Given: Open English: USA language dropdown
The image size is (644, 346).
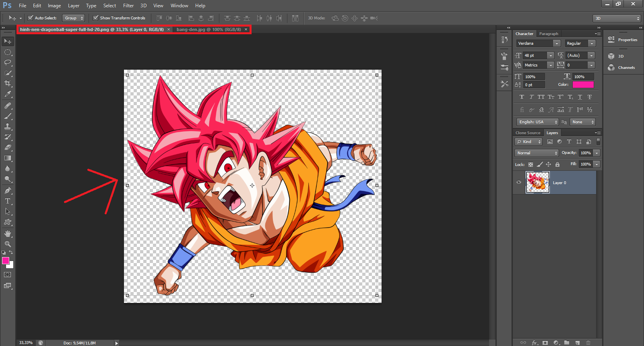Looking at the screenshot, I should (x=537, y=122).
